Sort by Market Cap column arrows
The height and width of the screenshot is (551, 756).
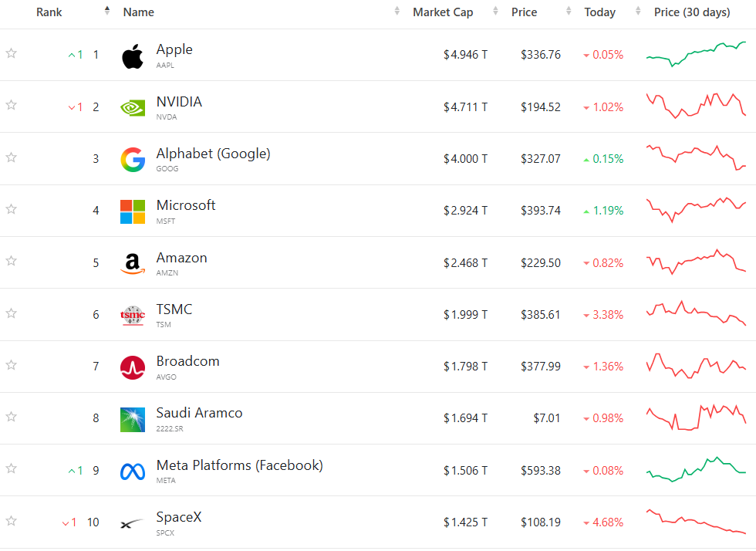495,11
